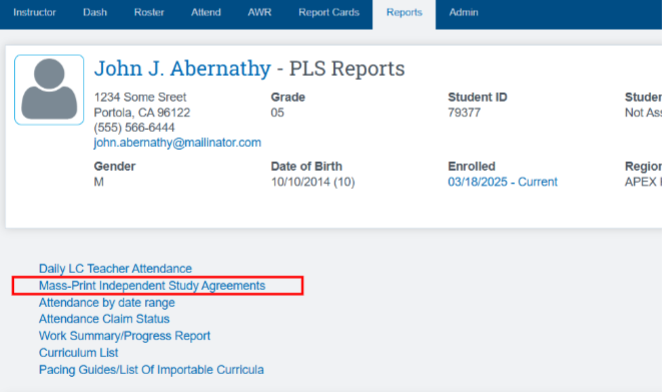Click the Date of Birth value 10/10/2014 (10)

[x=313, y=182]
